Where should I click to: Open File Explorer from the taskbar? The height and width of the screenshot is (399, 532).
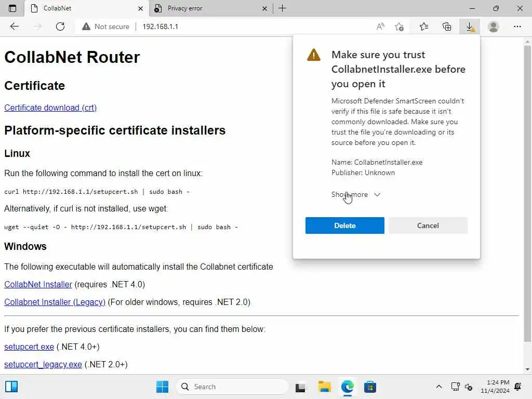point(324,387)
